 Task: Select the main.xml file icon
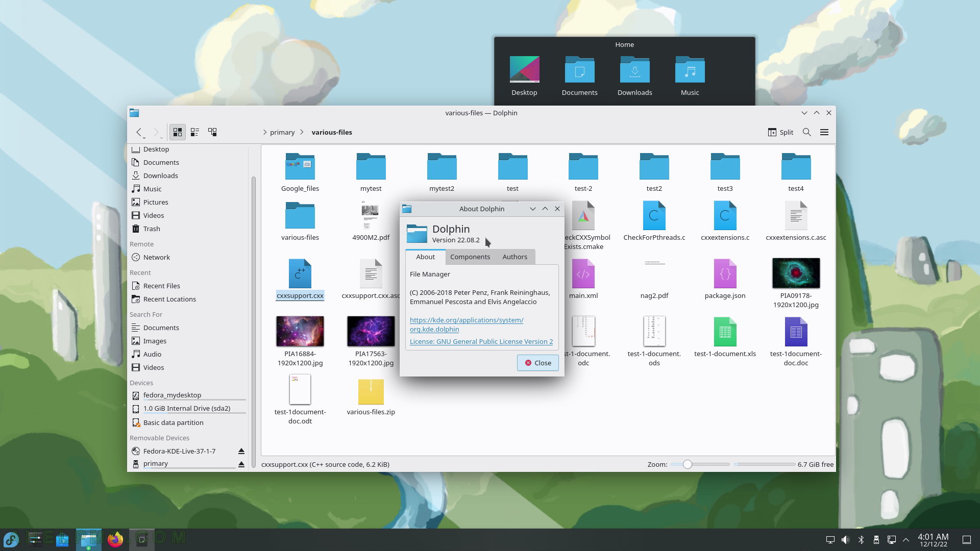pyautogui.click(x=583, y=273)
